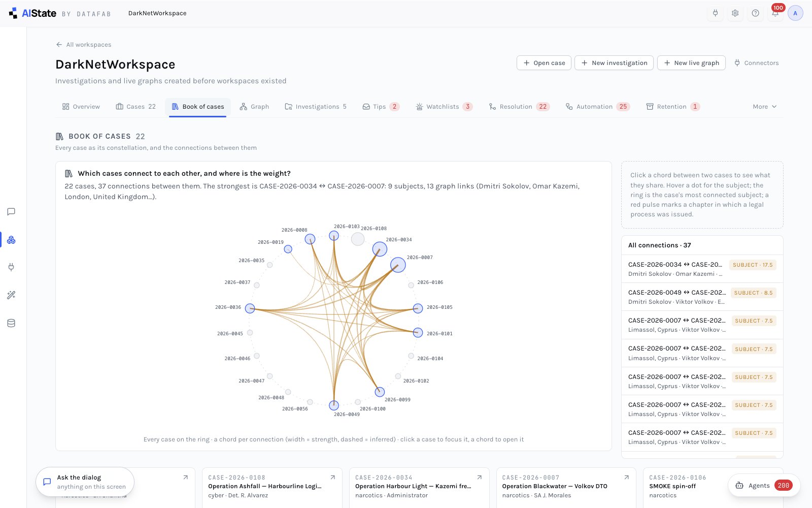Switch to the Overview tab

(x=81, y=107)
